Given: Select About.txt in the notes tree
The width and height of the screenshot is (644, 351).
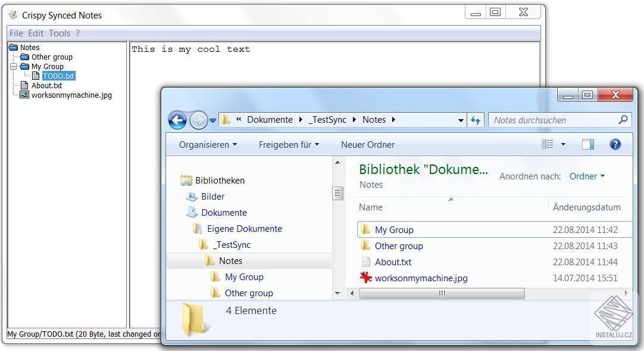Looking at the screenshot, I should point(46,85).
